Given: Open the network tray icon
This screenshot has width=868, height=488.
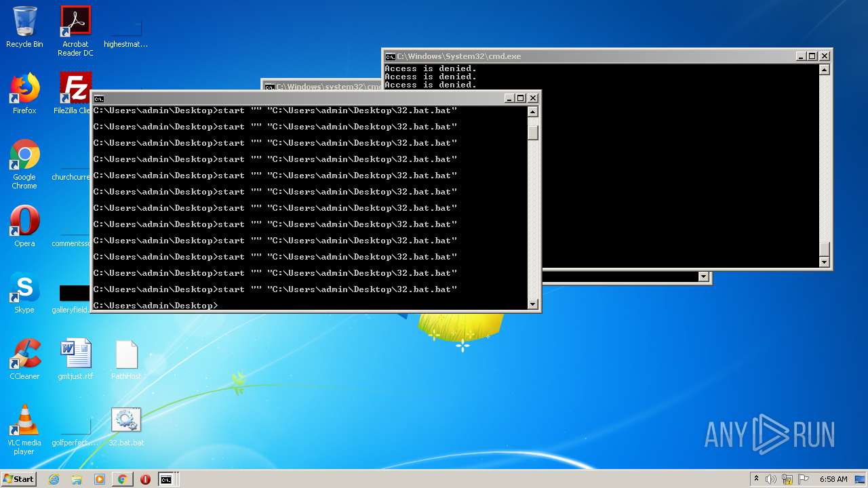Looking at the screenshot, I should [x=787, y=479].
